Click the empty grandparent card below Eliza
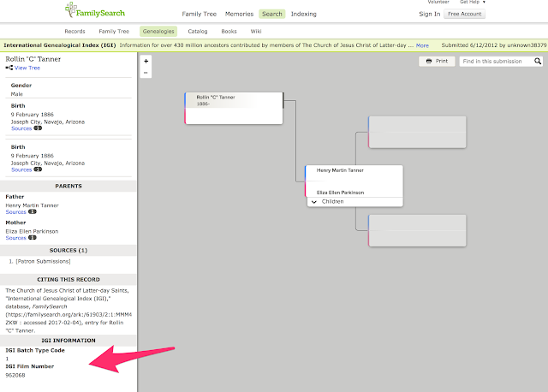The height and width of the screenshot is (392, 548). pyautogui.click(x=417, y=230)
